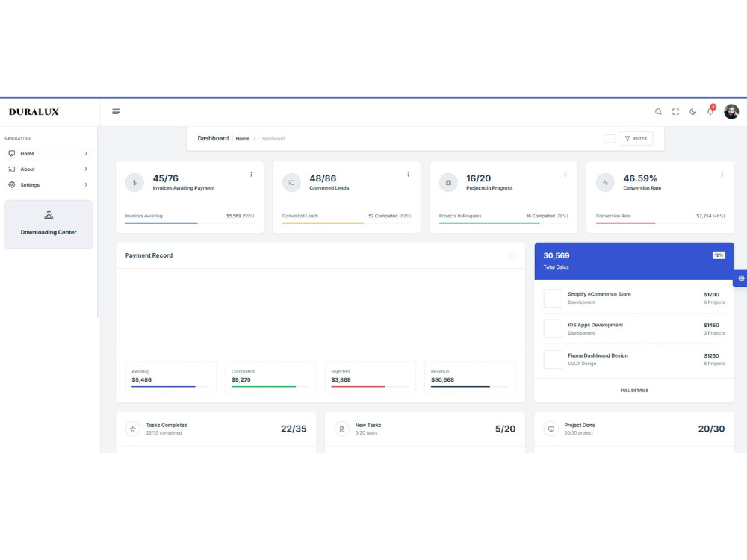Click the $1250 amount for Figma design
This screenshot has width=747, height=560.
[x=711, y=356]
